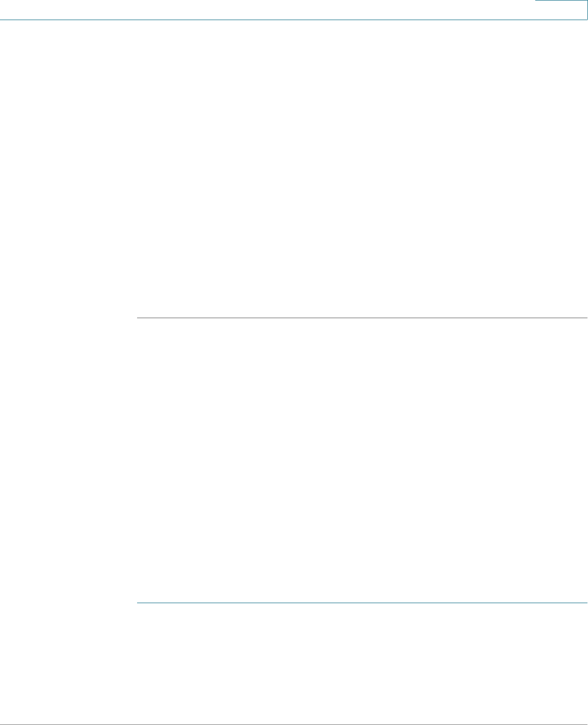The width and height of the screenshot is (588, 725).
Task: Click the left edge of the header tab box
Action: [x=535, y=10]
